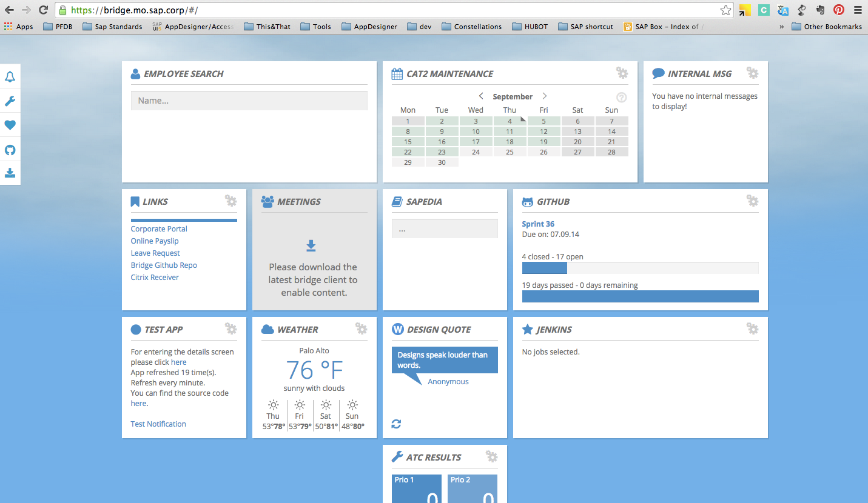Go to the previous month in the calendar

pyautogui.click(x=481, y=96)
